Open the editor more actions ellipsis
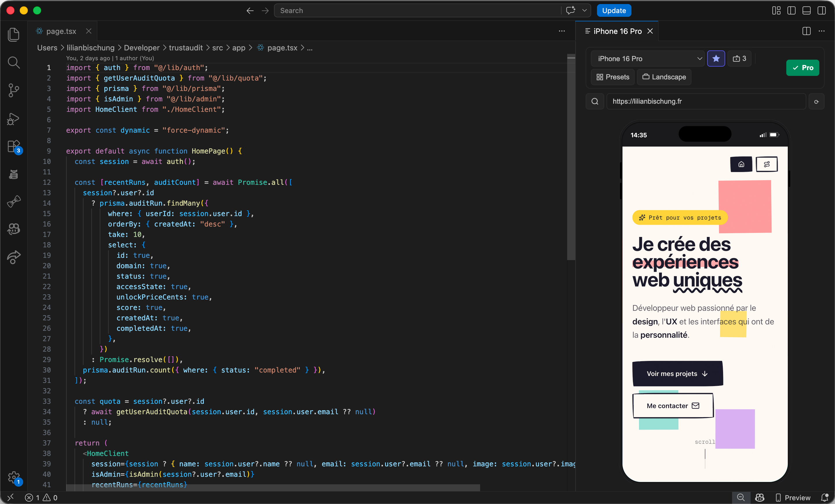 (562, 31)
